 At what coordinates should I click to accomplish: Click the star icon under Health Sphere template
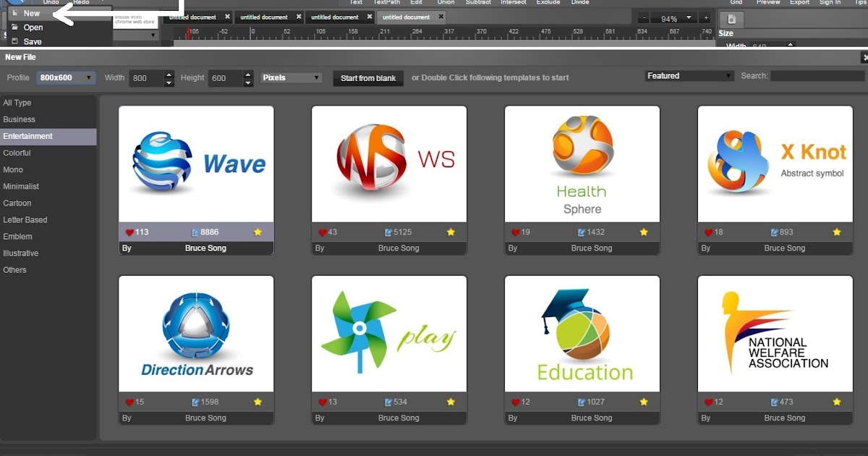click(x=644, y=232)
